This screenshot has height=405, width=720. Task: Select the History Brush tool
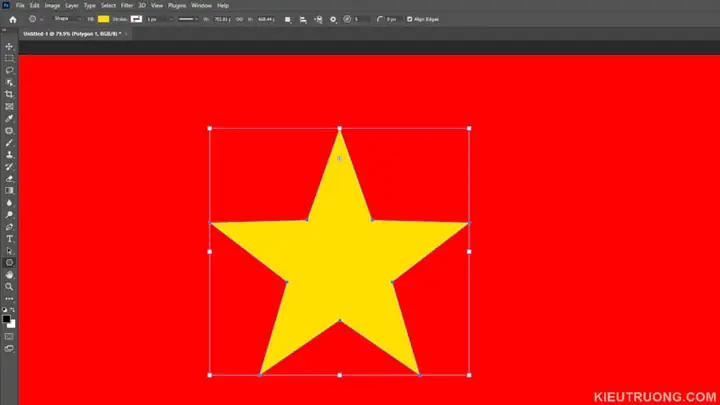[9, 167]
